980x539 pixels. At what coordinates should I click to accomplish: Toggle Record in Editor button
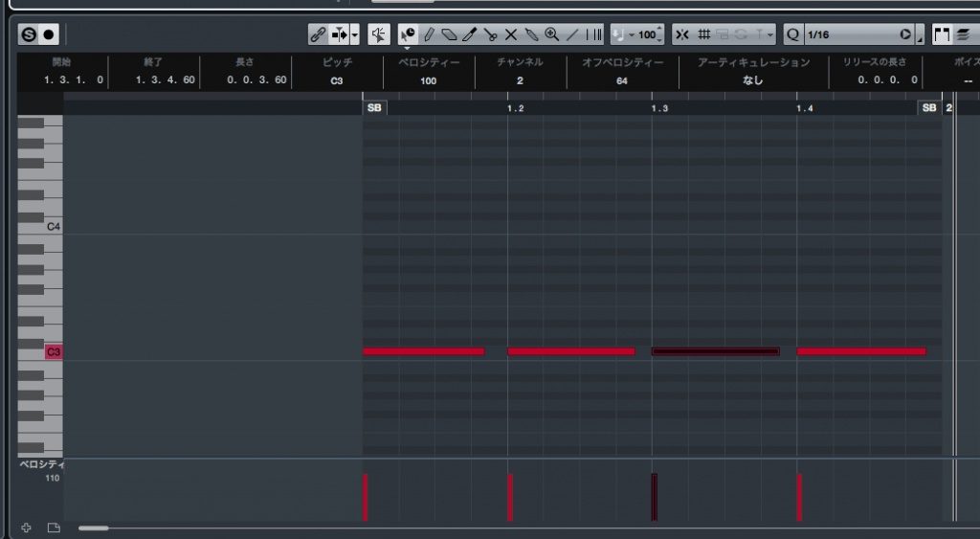coord(49,34)
